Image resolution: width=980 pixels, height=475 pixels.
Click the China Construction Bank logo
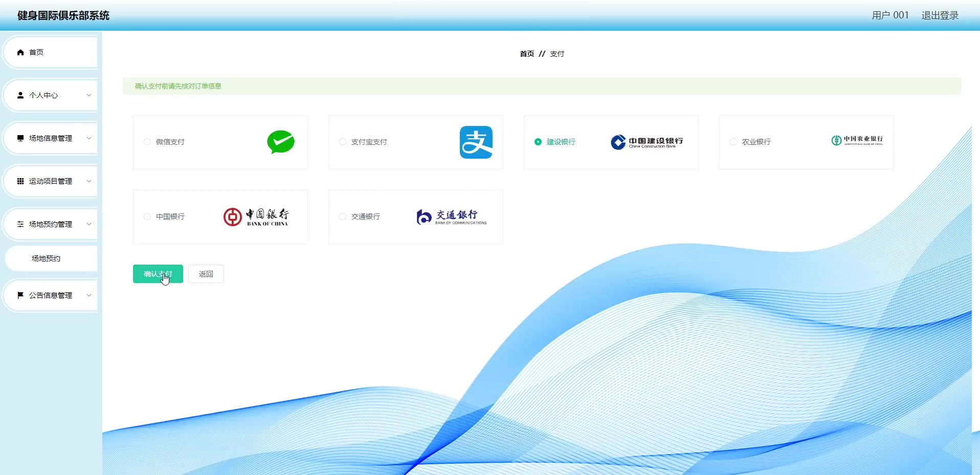click(647, 142)
